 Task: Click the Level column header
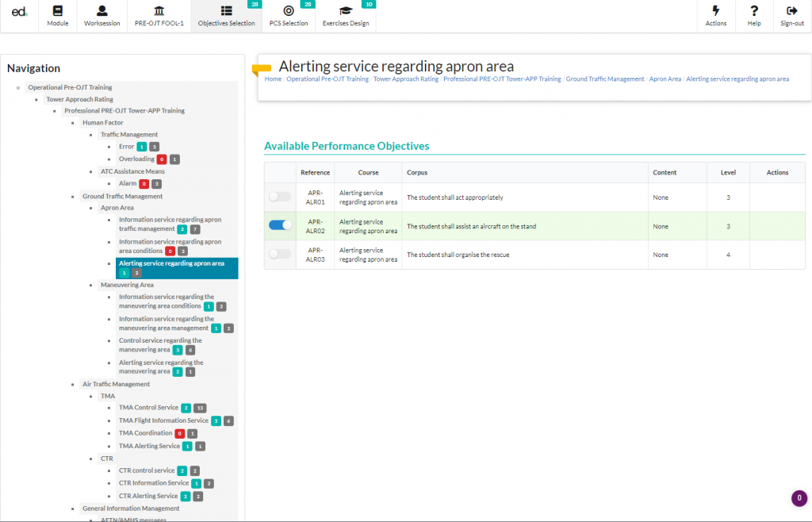(x=728, y=172)
